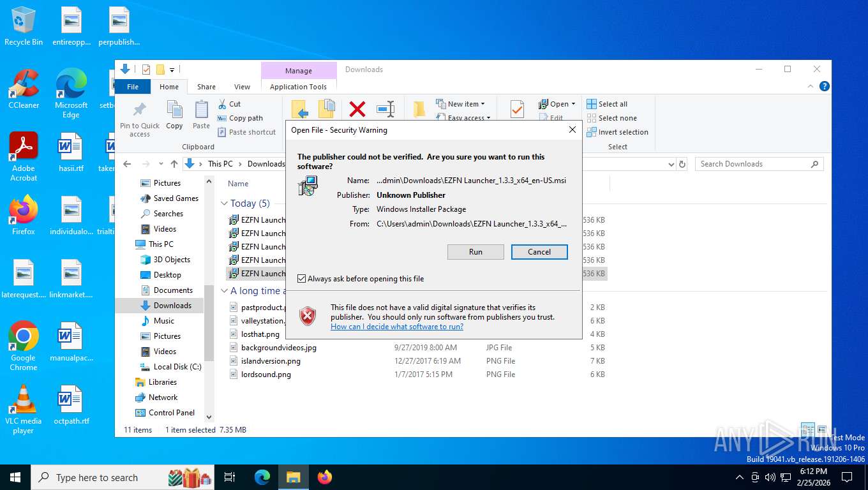Collapse the ribbon with the chevron
Viewport: 868px width, 490px height.
[811, 86]
